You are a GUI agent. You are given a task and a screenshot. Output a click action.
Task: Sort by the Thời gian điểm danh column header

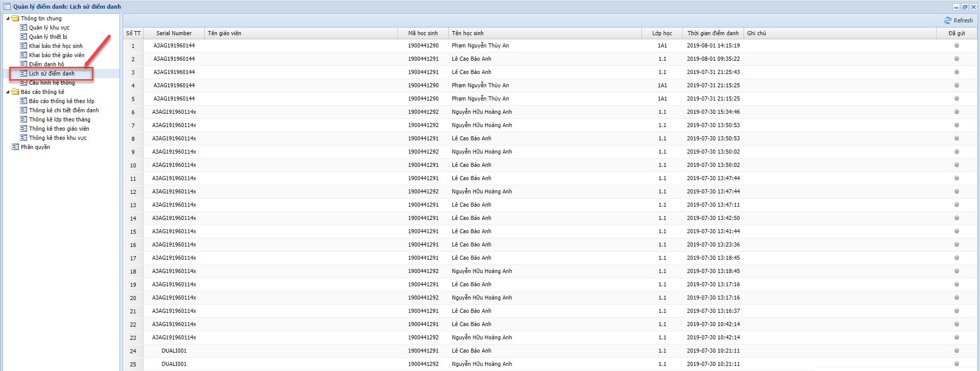pyautogui.click(x=712, y=33)
